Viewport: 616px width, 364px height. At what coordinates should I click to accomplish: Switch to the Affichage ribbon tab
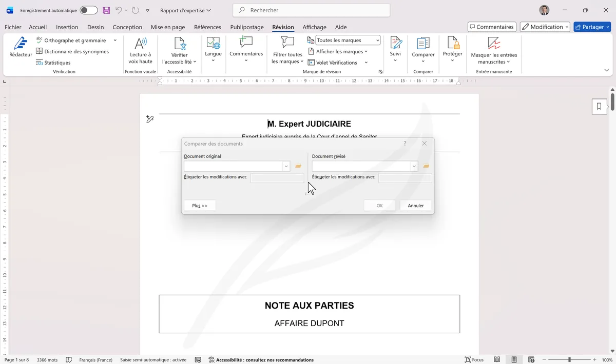coord(314,27)
